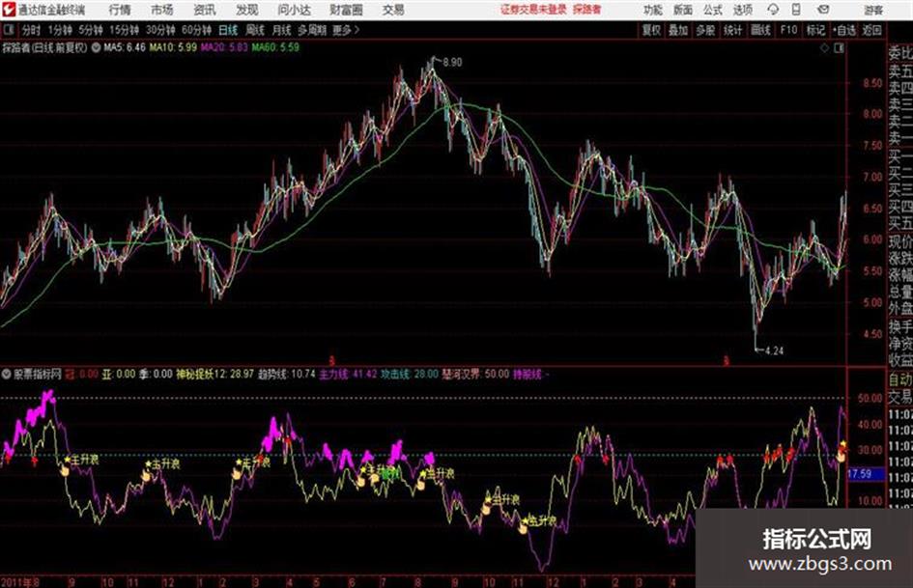Open the customer service headset icon
Screen dimensions: 913x588
pyautogui.click(x=773, y=10)
